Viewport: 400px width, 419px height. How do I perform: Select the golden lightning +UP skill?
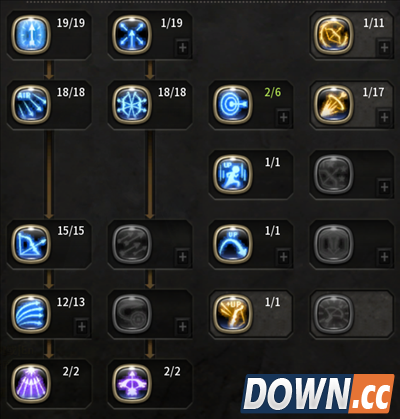pos(233,314)
